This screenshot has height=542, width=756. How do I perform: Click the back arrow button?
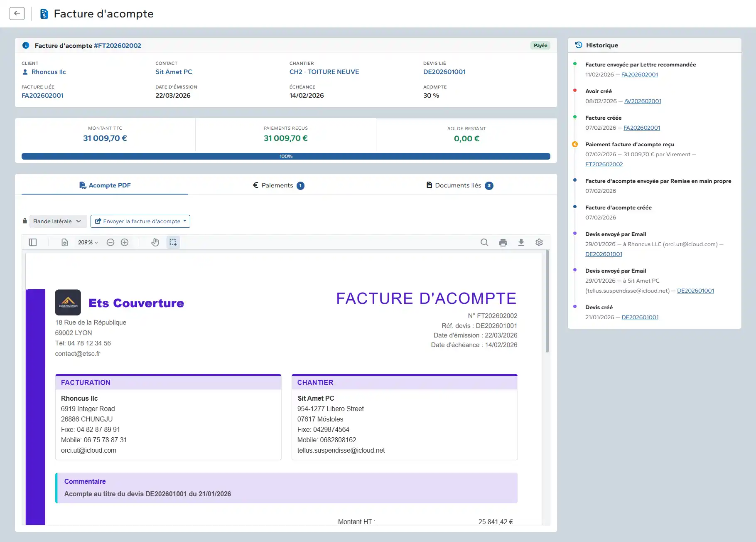click(17, 13)
